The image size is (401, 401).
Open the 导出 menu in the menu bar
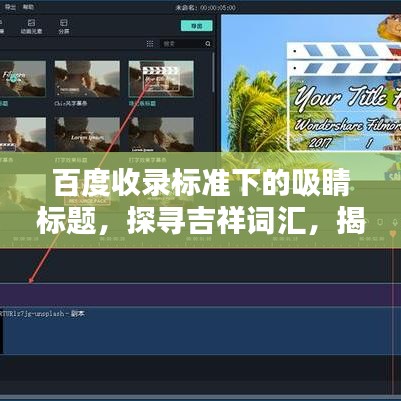pyautogui.click(x=10, y=6)
